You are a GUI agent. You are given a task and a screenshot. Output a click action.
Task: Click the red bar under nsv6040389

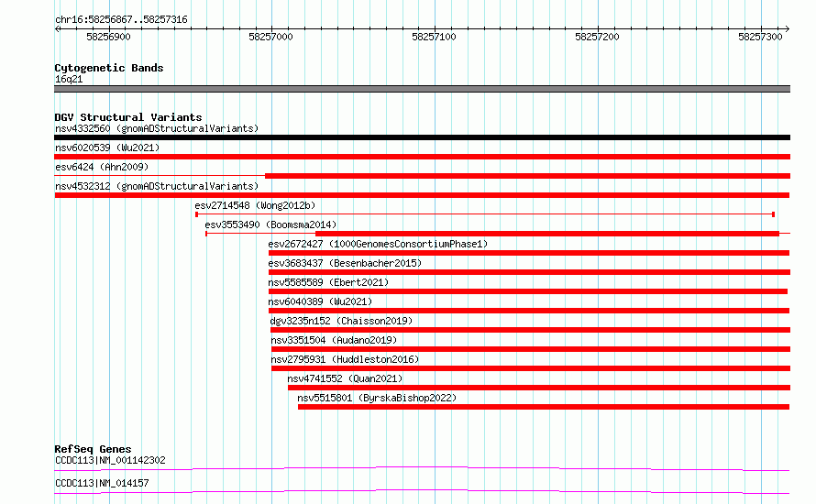pos(529,311)
